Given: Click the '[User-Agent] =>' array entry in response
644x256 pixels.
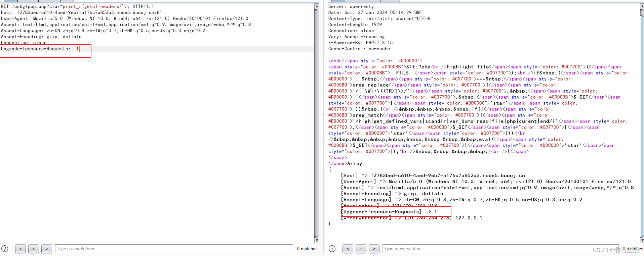Looking at the screenshot, I should (x=486, y=182).
